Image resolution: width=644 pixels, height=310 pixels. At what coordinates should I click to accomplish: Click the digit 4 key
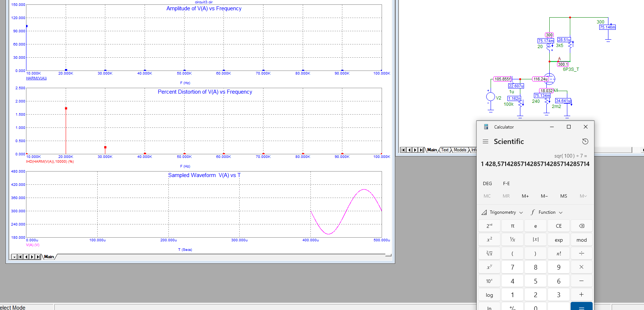click(x=513, y=281)
